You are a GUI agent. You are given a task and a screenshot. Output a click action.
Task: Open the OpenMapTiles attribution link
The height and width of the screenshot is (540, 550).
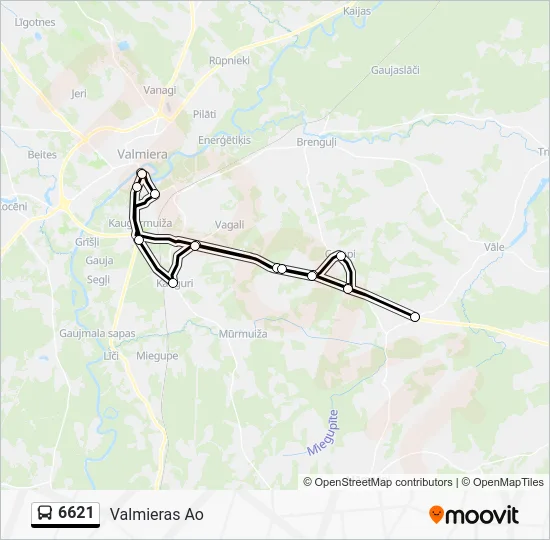508,482
